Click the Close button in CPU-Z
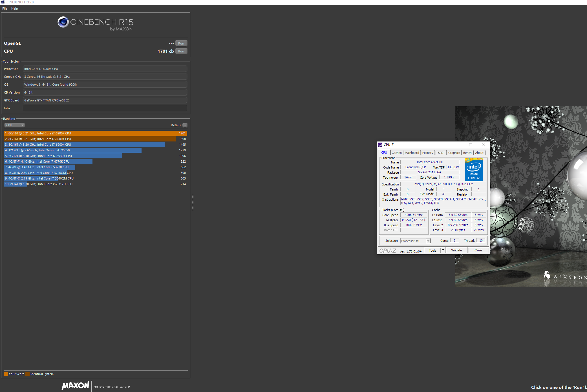The width and height of the screenshot is (587, 392). pos(478,250)
